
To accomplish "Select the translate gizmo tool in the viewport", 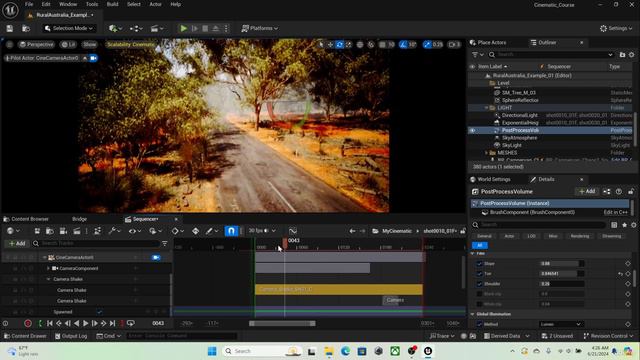I will (330, 44).
